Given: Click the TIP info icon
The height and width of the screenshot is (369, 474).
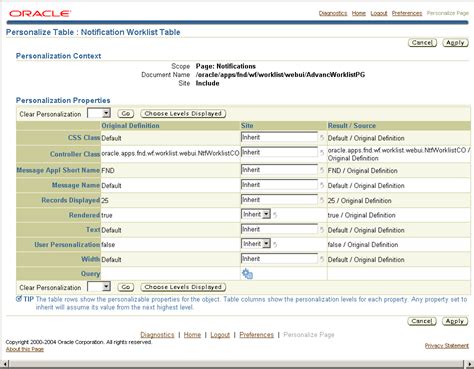Looking at the screenshot, I should tap(19, 299).
